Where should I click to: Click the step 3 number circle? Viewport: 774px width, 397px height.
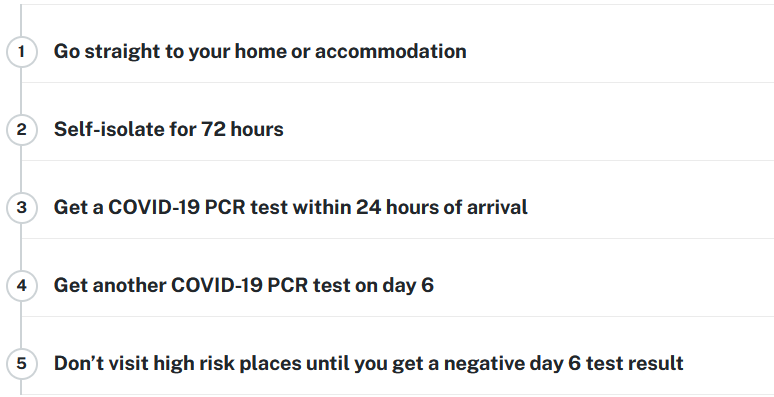(21, 207)
